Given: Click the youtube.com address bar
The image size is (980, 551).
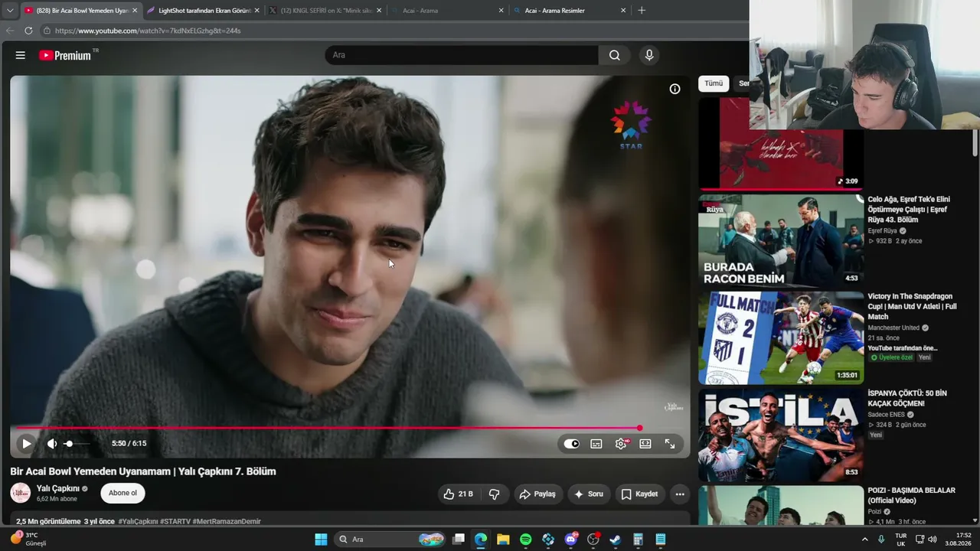Looking at the screenshot, I should pyautogui.click(x=394, y=31).
